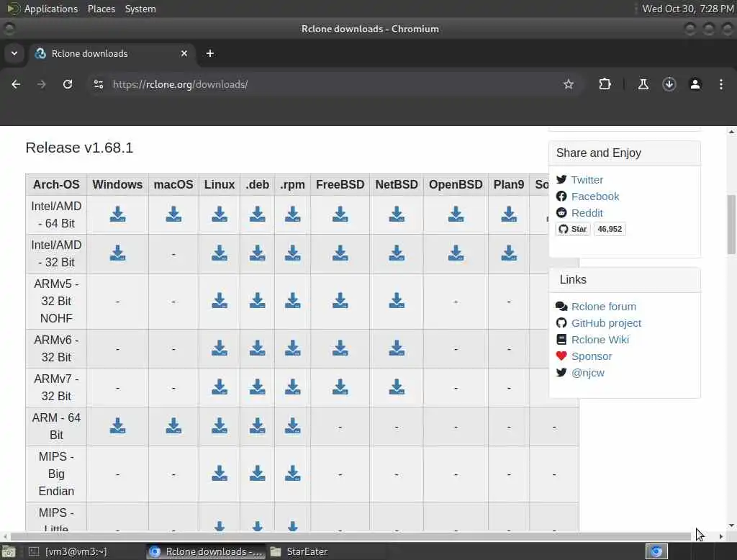Viewport: 737px width, 560px height.
Task: Download OpenBSD Intel/AMD 32 Bit build
Action: click(x=456, y=253)
